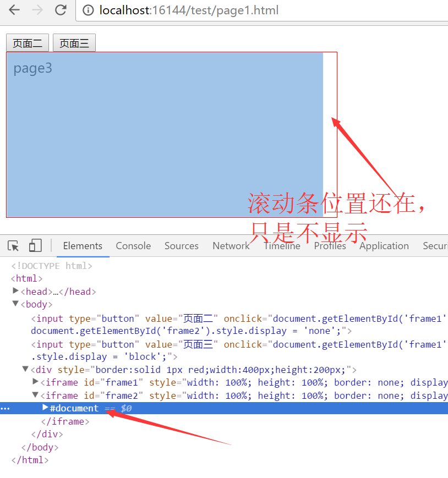Image resolution: width=448 pixels, height=478 pixels.
Task: Reload the current page
Action: click(x=61, y=10)
